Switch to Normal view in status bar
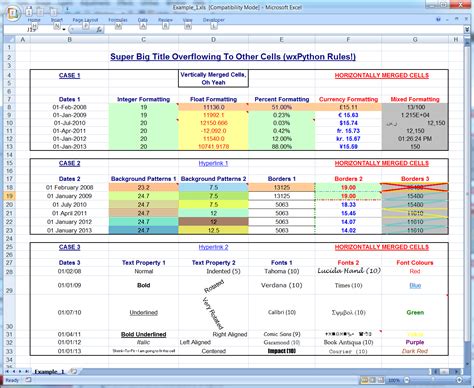This screenshot has height=388, width=474. [x=365, y=380]
